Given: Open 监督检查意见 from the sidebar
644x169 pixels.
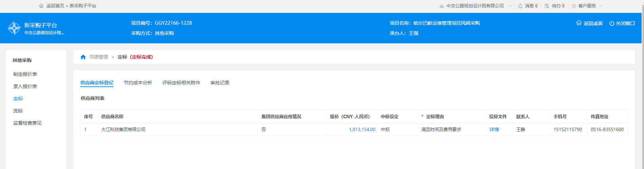Looking at the screenshot, I should point(27,123).
